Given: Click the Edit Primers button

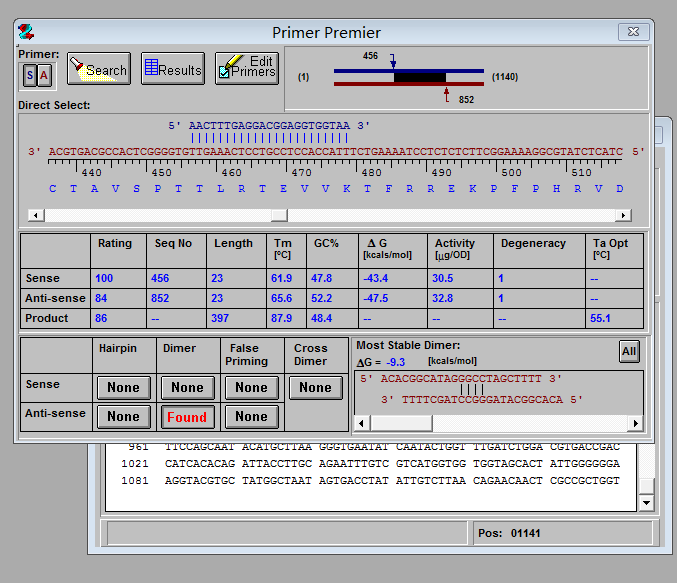Looking at the screenshot, I should (246, 69).
